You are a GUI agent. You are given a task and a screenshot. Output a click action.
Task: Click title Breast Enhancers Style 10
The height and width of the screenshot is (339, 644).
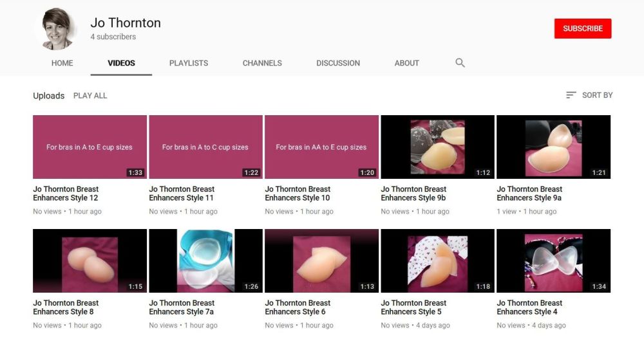298,194
